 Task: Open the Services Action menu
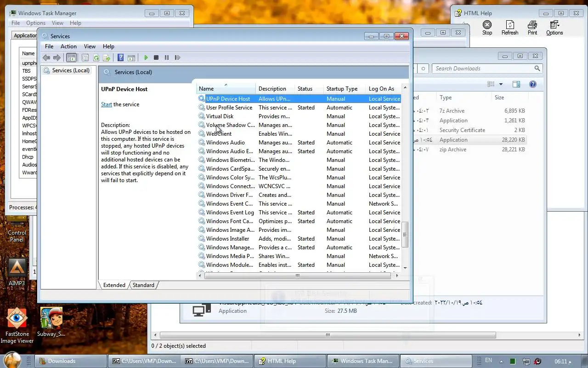click(x=68, y=46)
